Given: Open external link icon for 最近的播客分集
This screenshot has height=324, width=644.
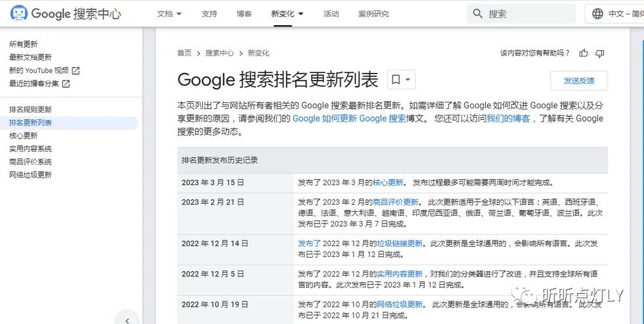Looking at the screenshot, I should click(66, 84).
